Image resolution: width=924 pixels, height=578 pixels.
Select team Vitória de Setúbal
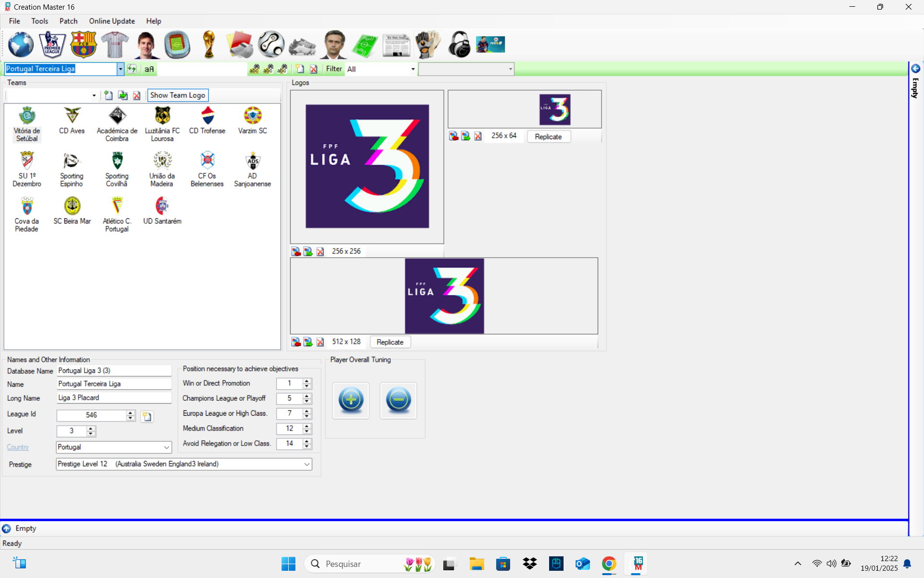27,124
